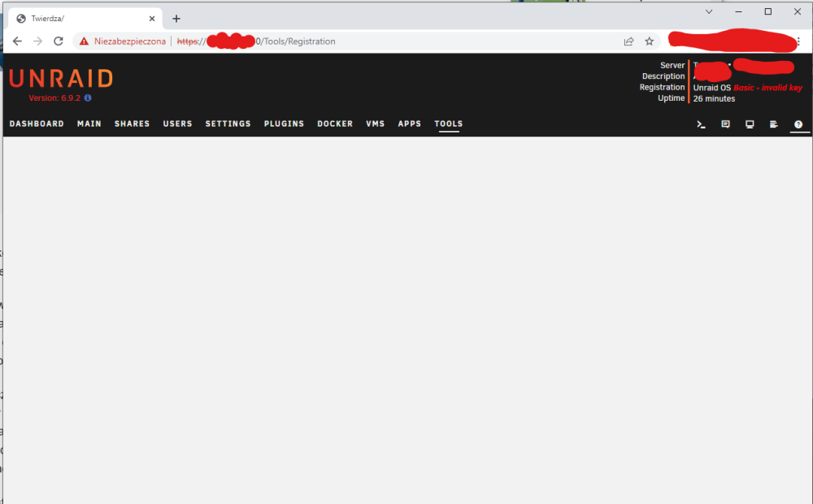Viewport: 813px width, 504px height.
Task: Open the Shares page
Action: (x=133, y=124)
